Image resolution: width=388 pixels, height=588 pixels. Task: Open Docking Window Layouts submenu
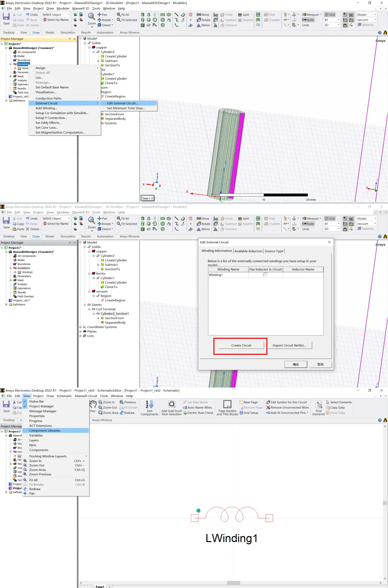pyautogui.click(x=56, y=456)
